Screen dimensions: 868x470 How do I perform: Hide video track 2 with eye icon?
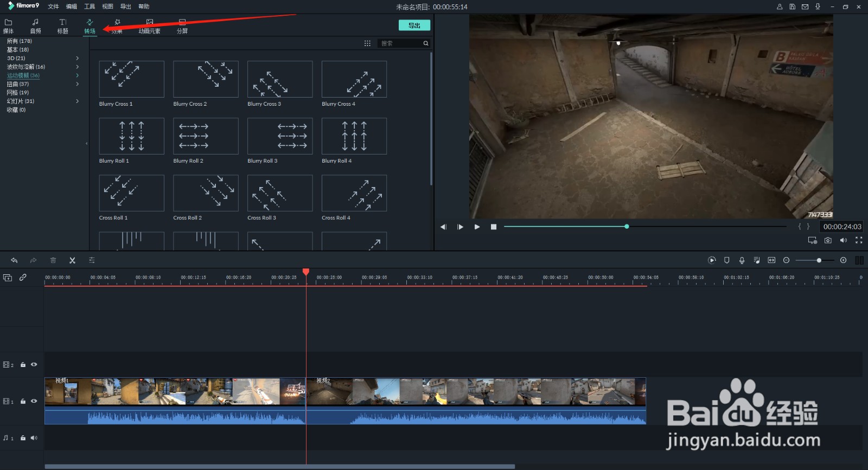pos(34,365)
